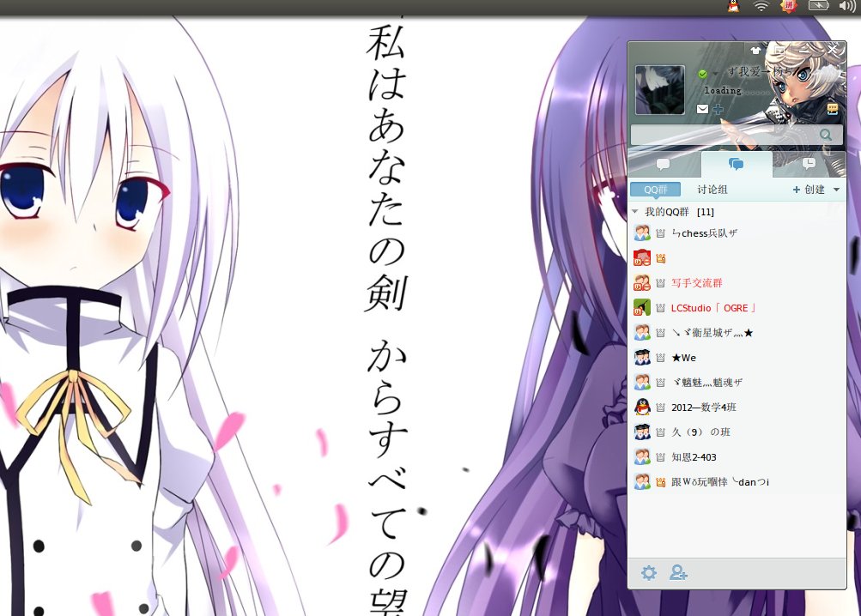Image resolution: width=861 pixels, height=616 pixels.
Task: Open the mailbox envelope icon
Action: (x=702, y=109)
